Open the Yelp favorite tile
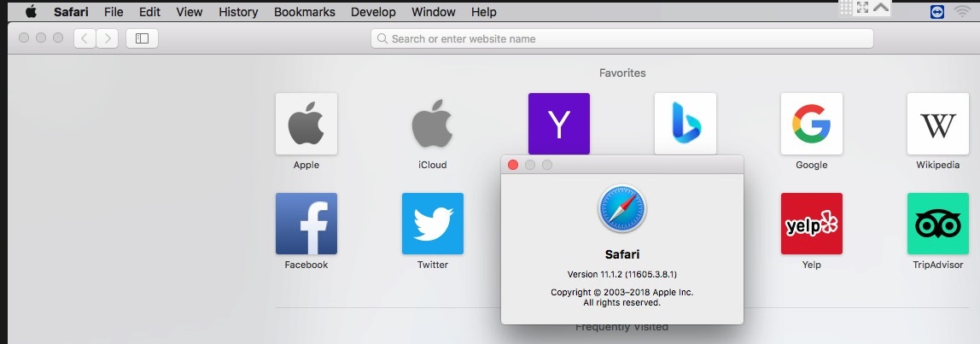Viewport: 980px width, 344px height. (811, 224)
